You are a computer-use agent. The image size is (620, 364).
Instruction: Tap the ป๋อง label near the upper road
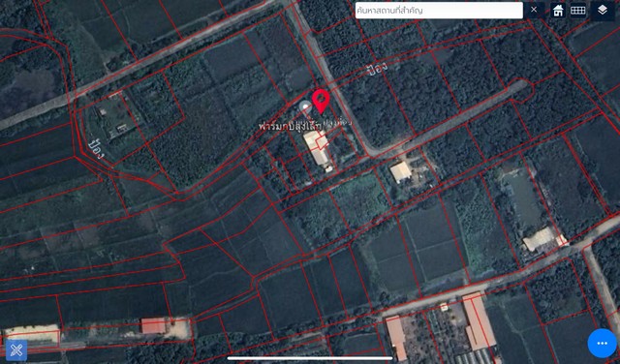(x=377, y=68)
